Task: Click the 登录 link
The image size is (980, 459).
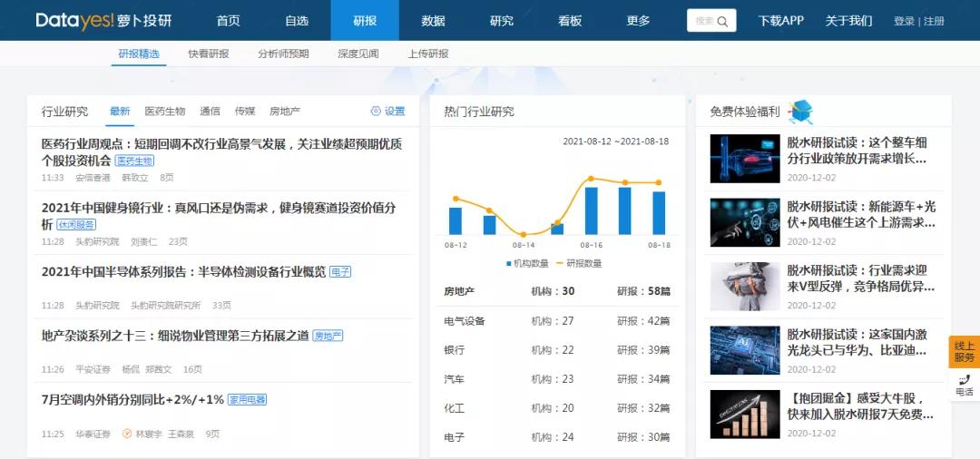Action: coord(904,21)
